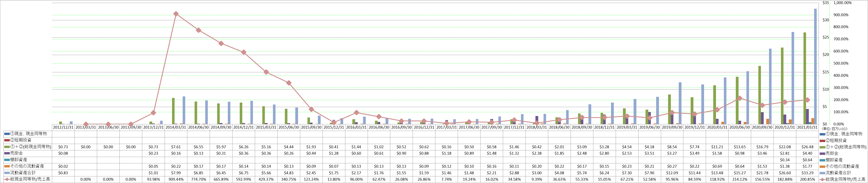Screen dimensions: 868x183
Task: Select the 2021/03/31 date column header
Action: pyautogui.click(x=807, y=127)
